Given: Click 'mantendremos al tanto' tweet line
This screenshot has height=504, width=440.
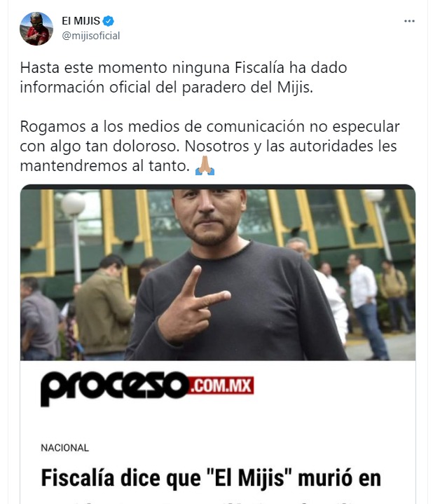Looking at the screenshot, I should [104, 166].
